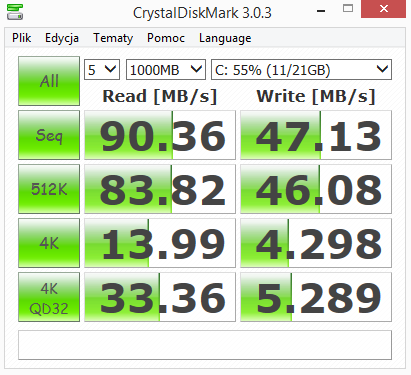Click the empty comment field at bottom
The image size is (411, 375).
[205, 345]
